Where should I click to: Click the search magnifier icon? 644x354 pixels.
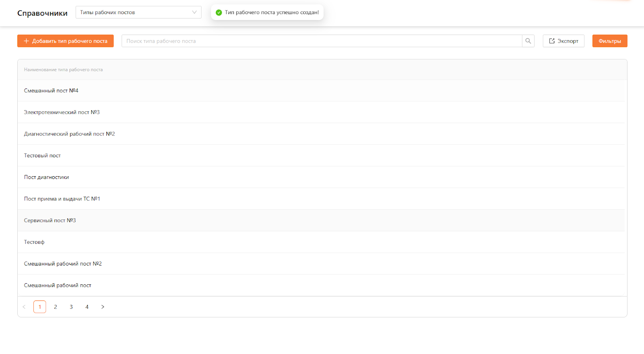click(528, 41)
